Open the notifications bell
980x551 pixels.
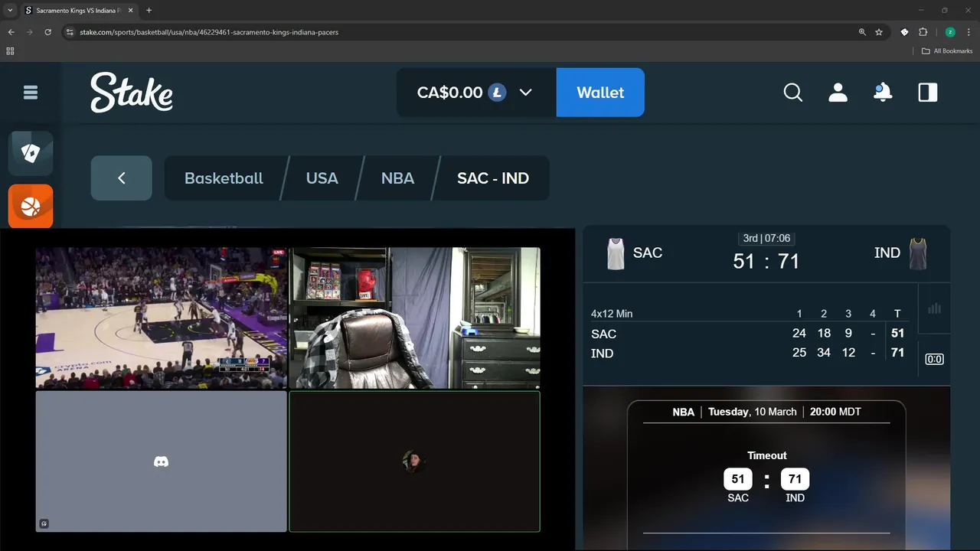tap(883, 93)
